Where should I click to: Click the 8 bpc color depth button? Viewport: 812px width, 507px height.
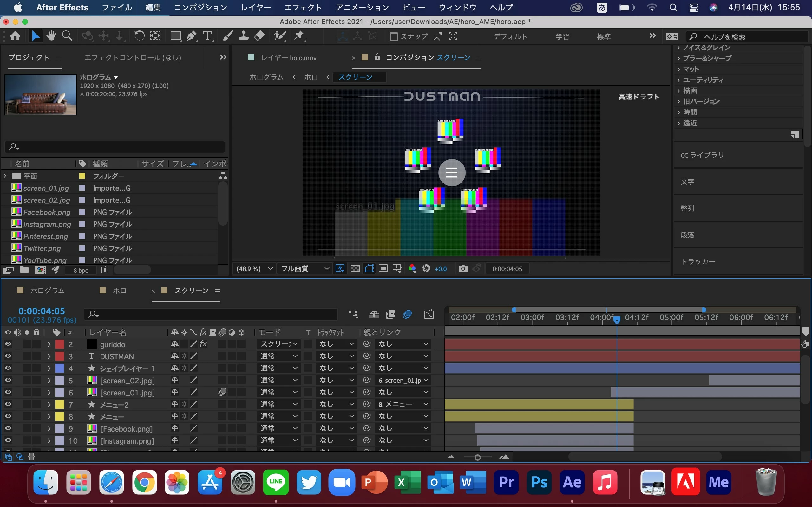coord(81,270)
